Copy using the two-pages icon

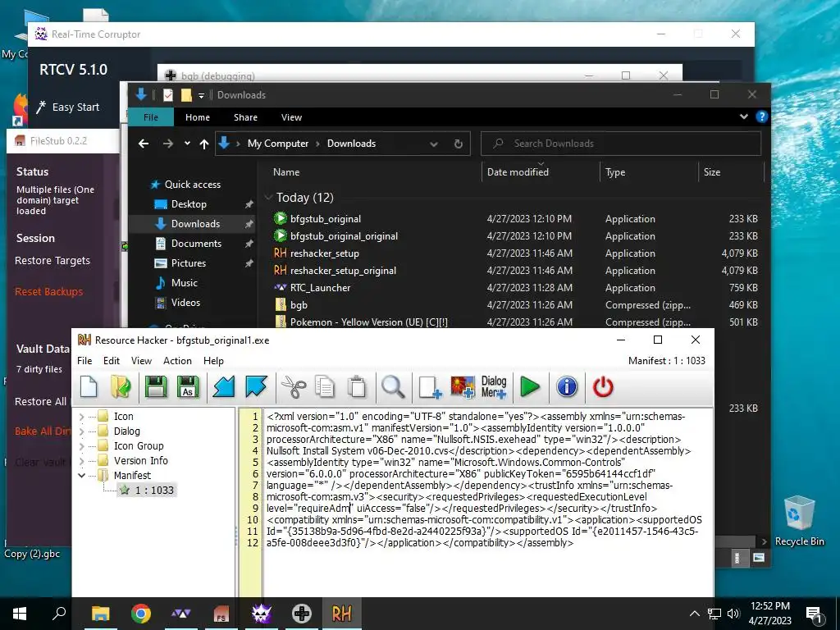[325, 387]
